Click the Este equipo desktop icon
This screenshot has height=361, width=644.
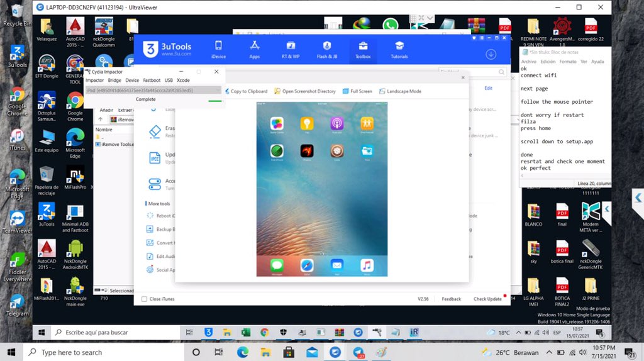(47, 140)
